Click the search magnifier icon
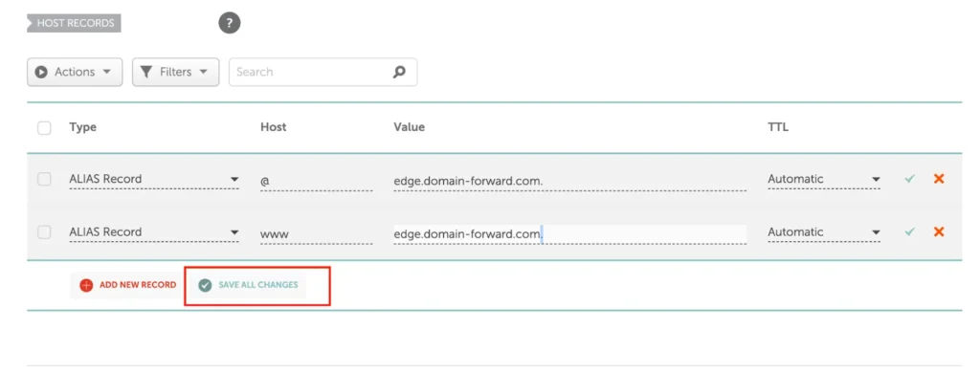This screenshot has width=980, height=373. [399, 72]
